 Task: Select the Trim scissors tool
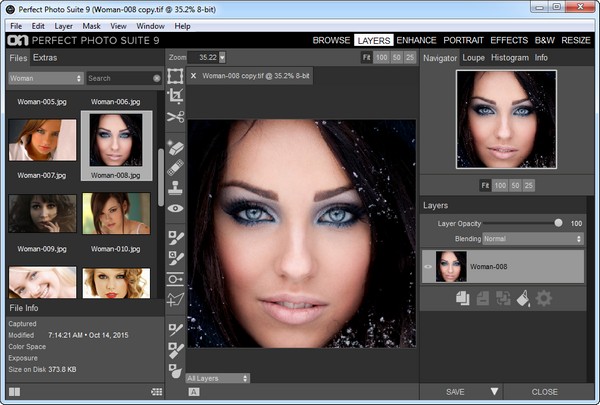176,118
